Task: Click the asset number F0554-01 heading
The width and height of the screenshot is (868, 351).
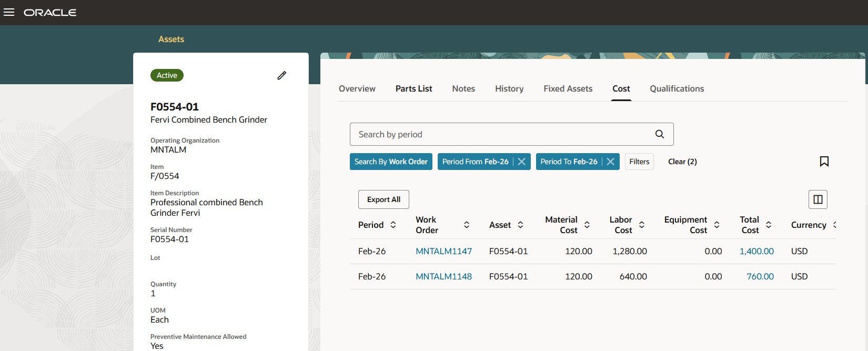Action: click(175, 107)
